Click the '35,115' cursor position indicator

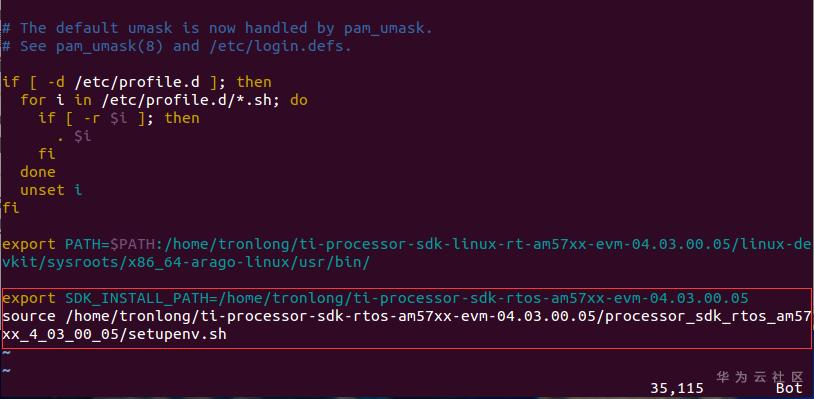coord(677,388)
